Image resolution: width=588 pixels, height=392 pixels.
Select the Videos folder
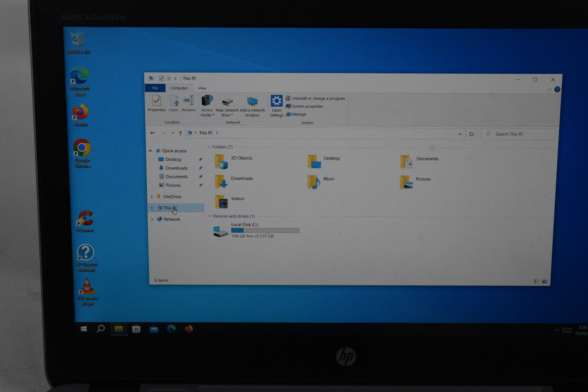point(230,202)
